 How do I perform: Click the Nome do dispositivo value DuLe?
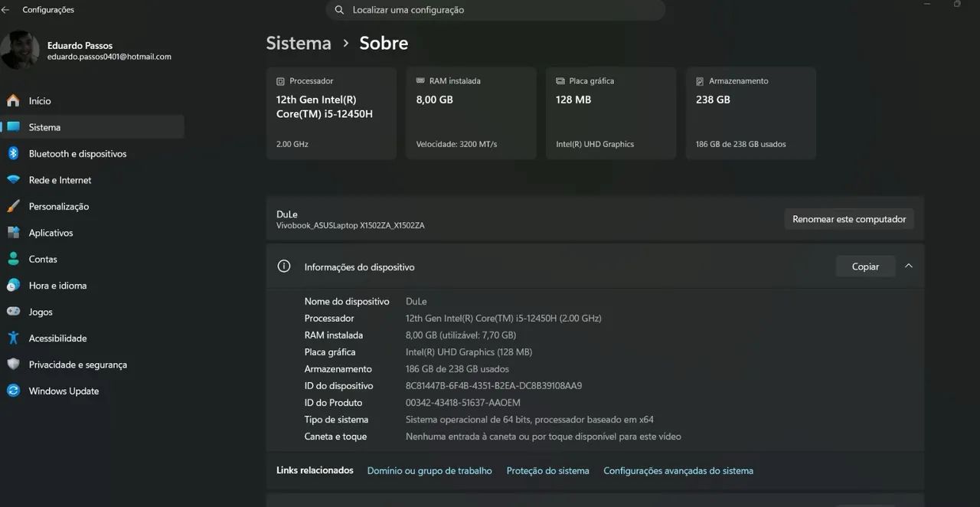(416, 302)
